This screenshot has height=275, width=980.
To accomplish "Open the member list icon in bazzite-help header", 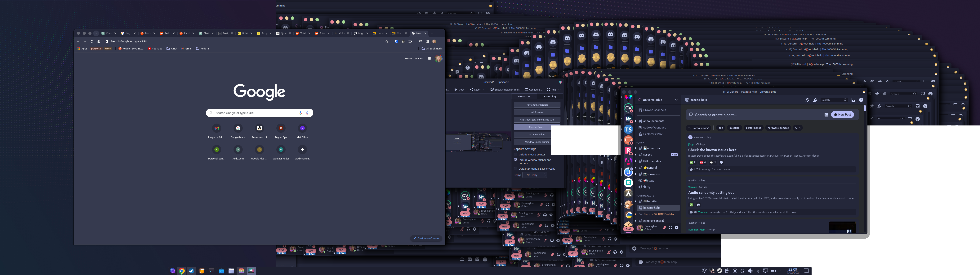I will click(x=815, y=100).
